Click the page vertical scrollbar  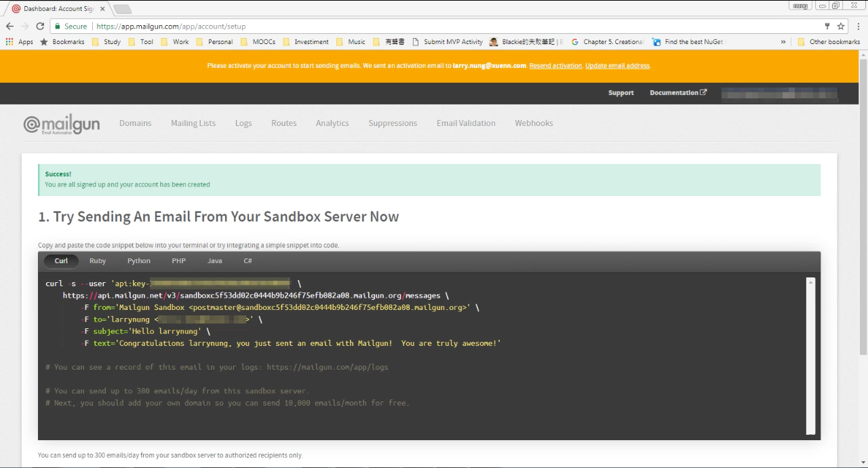tap(863, 207)
